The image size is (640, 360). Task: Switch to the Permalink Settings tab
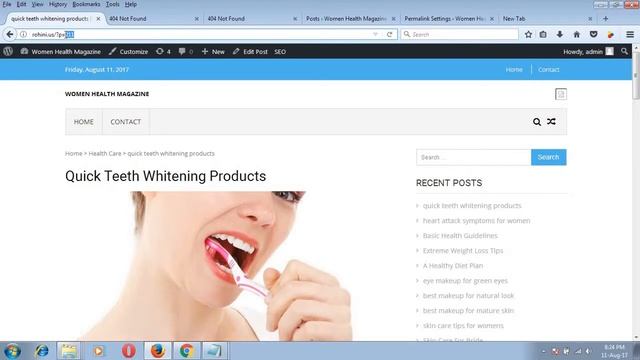pyautogui.click(x=449, y=19)
